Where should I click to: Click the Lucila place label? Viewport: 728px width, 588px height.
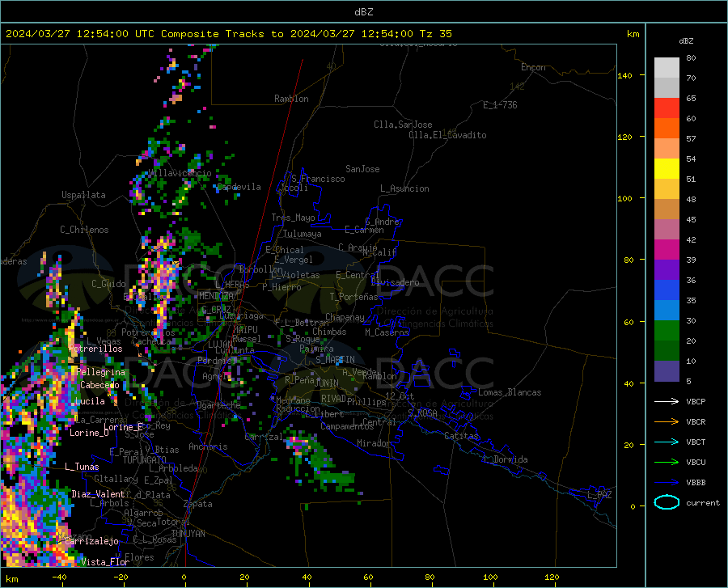point(90,401)
